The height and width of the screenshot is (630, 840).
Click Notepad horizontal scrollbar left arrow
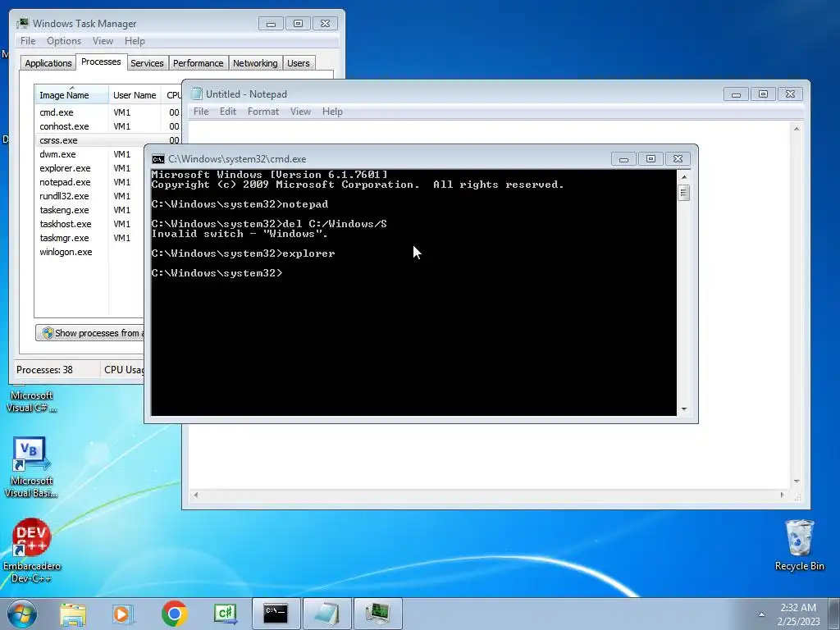(196, 495)
